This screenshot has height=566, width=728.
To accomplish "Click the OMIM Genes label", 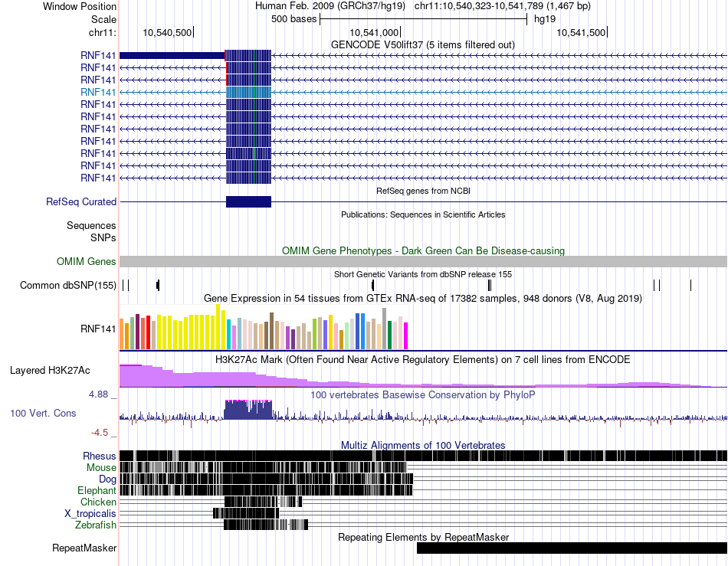I will coord(87,262).
